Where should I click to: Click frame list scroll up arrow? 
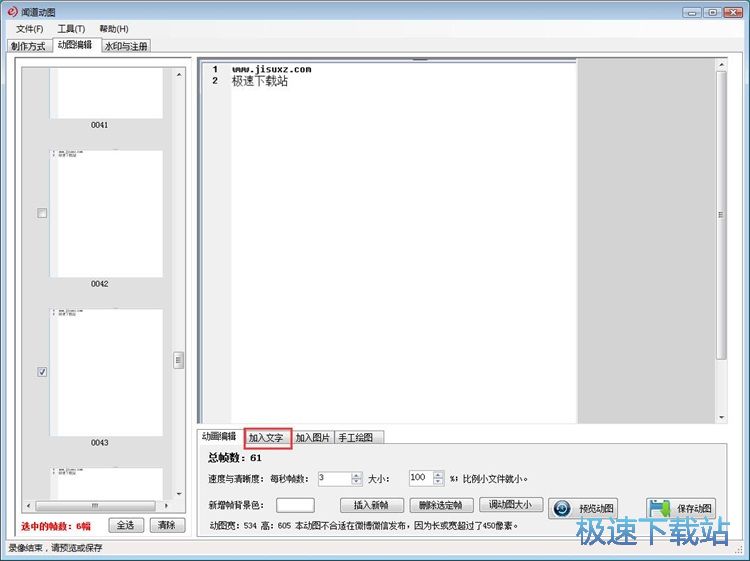179,75
